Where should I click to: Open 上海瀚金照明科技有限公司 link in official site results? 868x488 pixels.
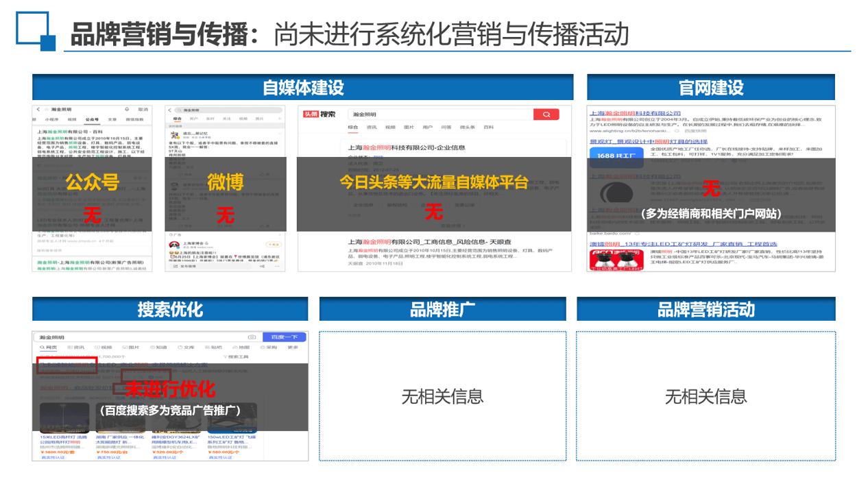(x=635, y=113)
